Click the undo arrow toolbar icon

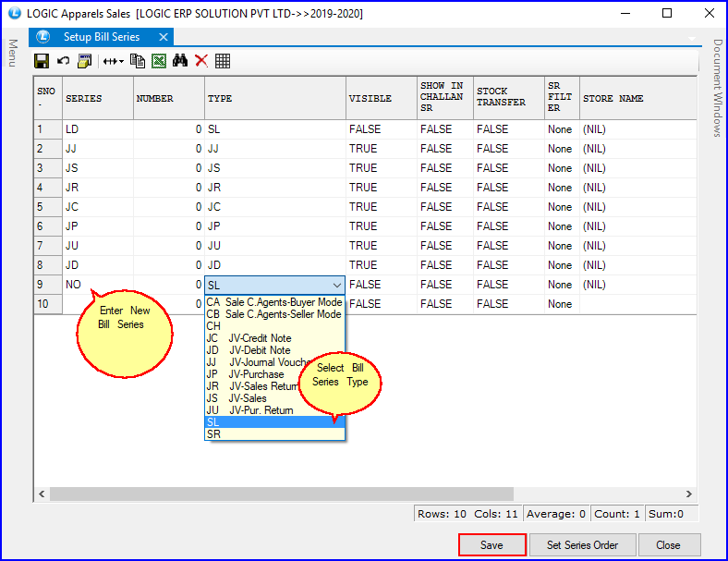pyautogui.click(x=63, y=61)
